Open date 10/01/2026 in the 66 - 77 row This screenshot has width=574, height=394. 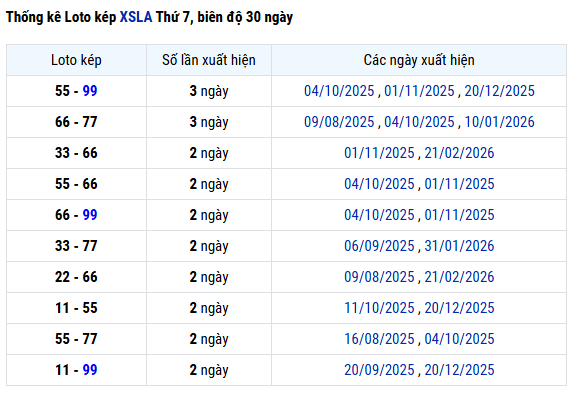(500, 122)
